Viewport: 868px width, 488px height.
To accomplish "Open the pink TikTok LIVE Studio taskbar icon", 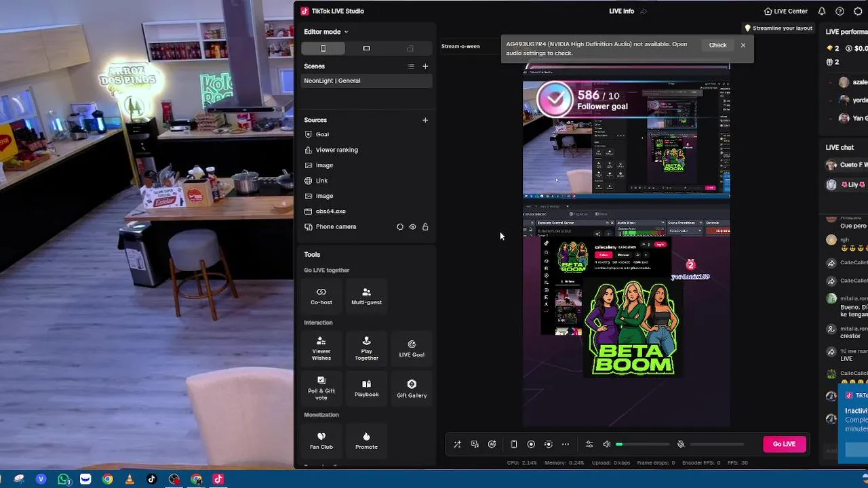I will pos(218,479).
